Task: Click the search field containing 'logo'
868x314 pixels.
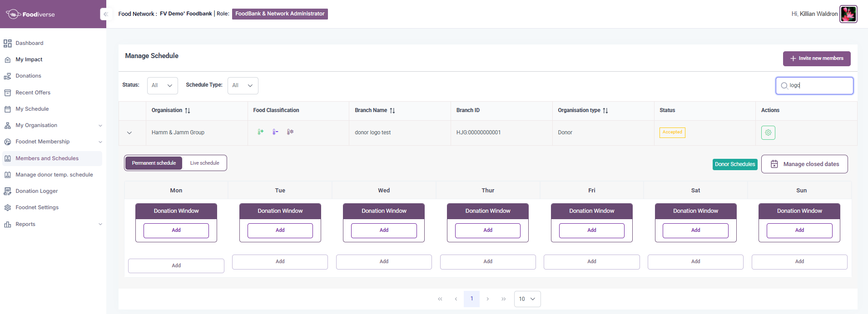Action: (x=814, y=85)
